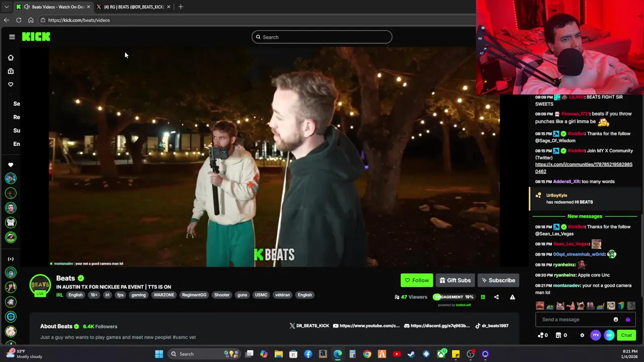644x362 pixels.
Task: Click the green Chat send button
Action: point(626,335)
